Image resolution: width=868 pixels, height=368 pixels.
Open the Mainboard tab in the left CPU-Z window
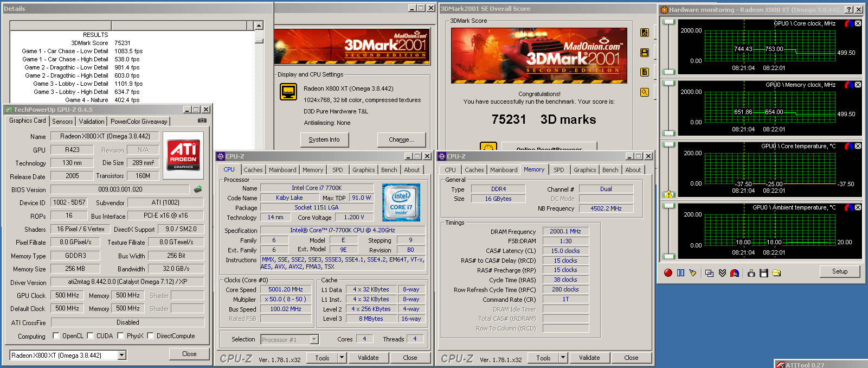[x=283, y=170]
